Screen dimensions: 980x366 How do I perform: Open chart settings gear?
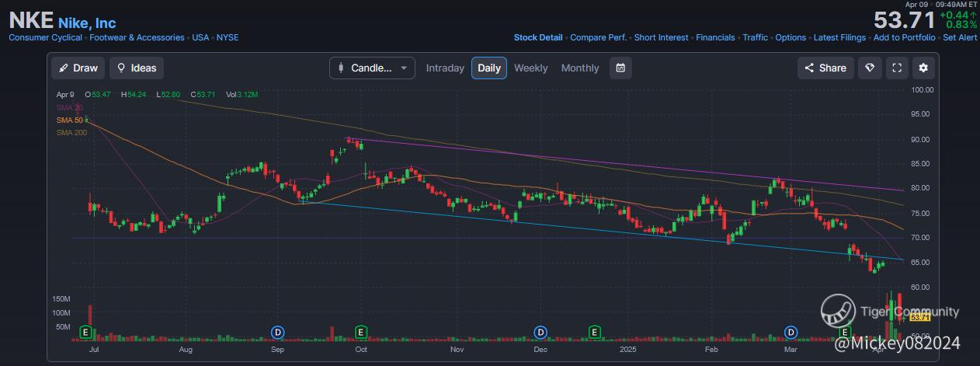click(923, 68)
